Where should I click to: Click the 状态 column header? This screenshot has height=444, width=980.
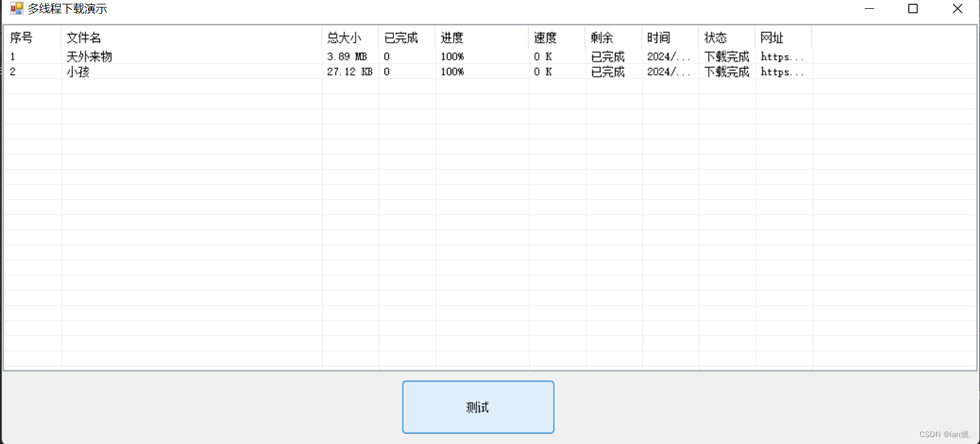(x=727, y=38)
